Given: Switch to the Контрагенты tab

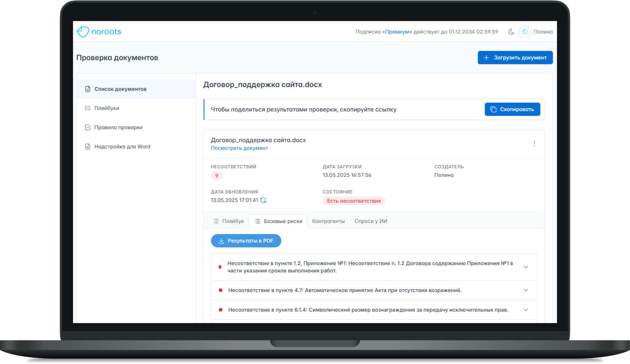Looking at the screenshot, I should click(x=328, y=221).
